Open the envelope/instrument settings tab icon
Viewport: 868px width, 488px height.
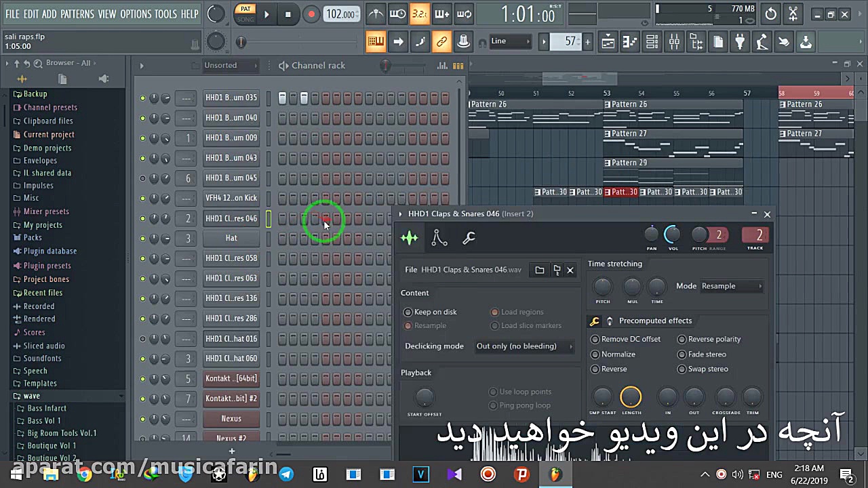pyautogui.click(x=439, y=238)
